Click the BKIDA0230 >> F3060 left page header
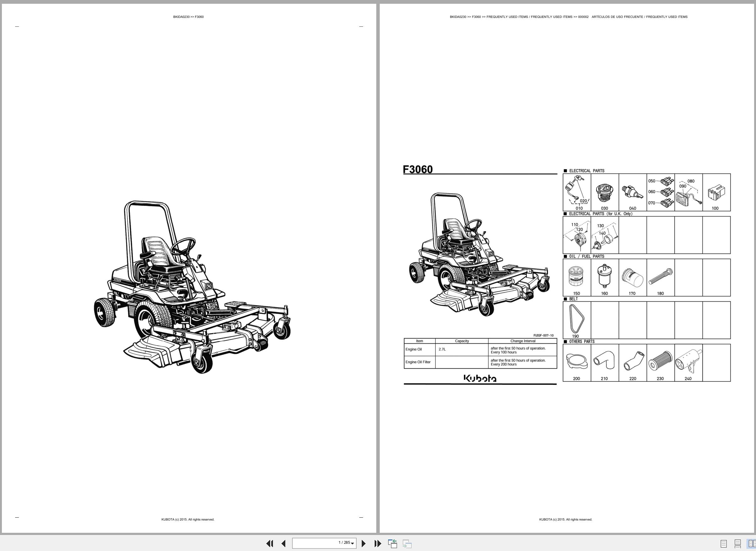Image resolution: width=756 pixels, height=551 pixels. [x=188, y=17]
